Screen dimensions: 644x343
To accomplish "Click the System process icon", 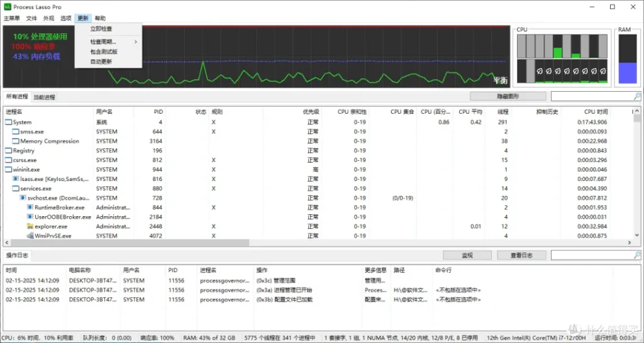I will (x=8, y=122).
